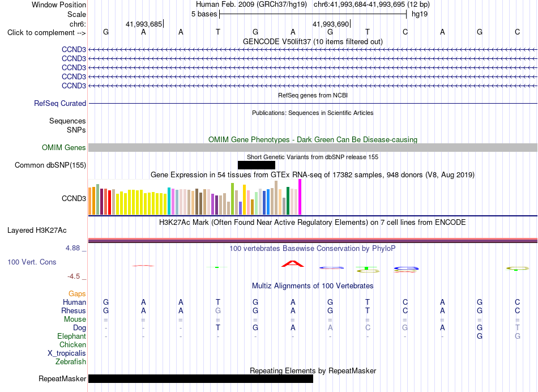Screen dimensions: 538x392
Task: Click the GTEx Gene Expression track title
Action: tap(313, 174)
